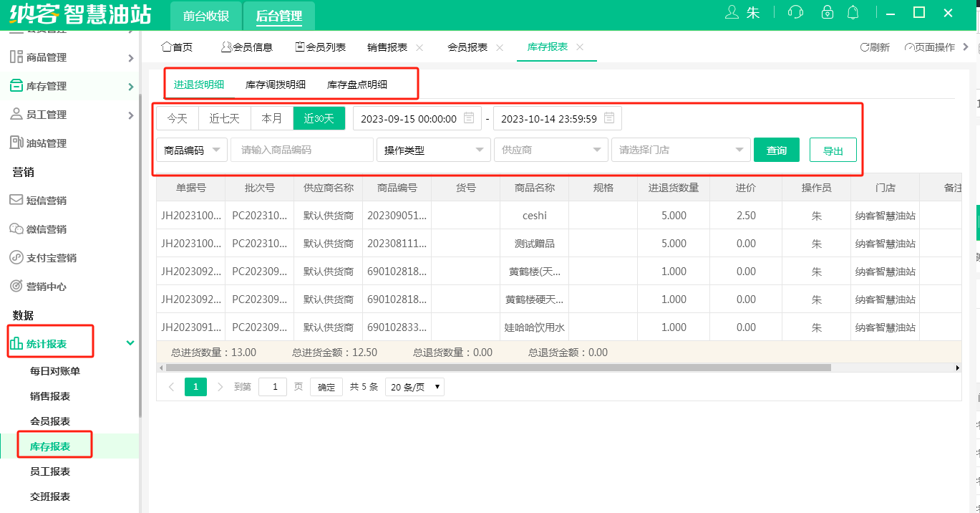
Task: Select the 本月 date range option
Action: [272, 119]
